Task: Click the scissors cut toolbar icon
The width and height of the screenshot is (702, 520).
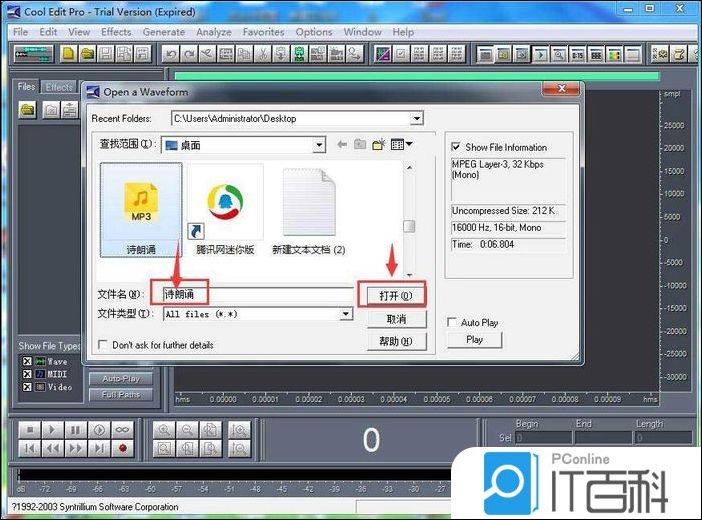Action: tap(263, 54)
